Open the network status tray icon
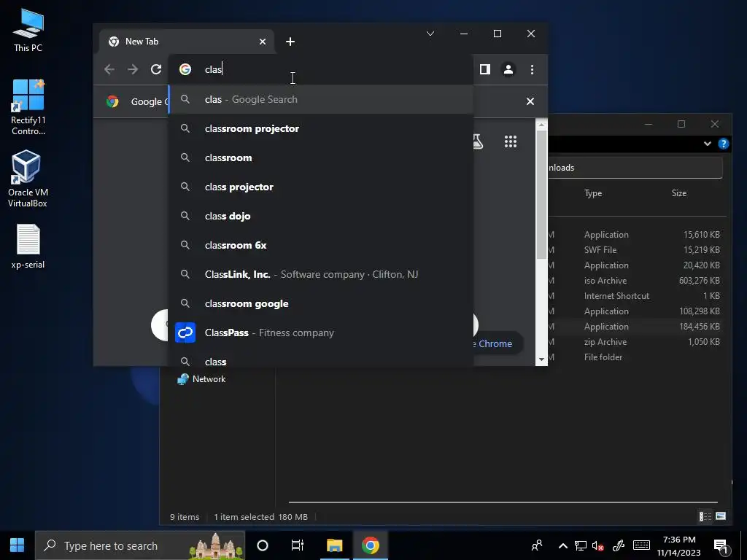Image resolution: width=747 pixels, height=560 pixels. tap(580, 545)
